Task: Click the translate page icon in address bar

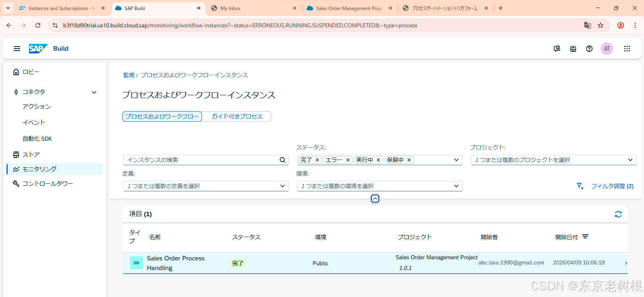Action: 588,25
